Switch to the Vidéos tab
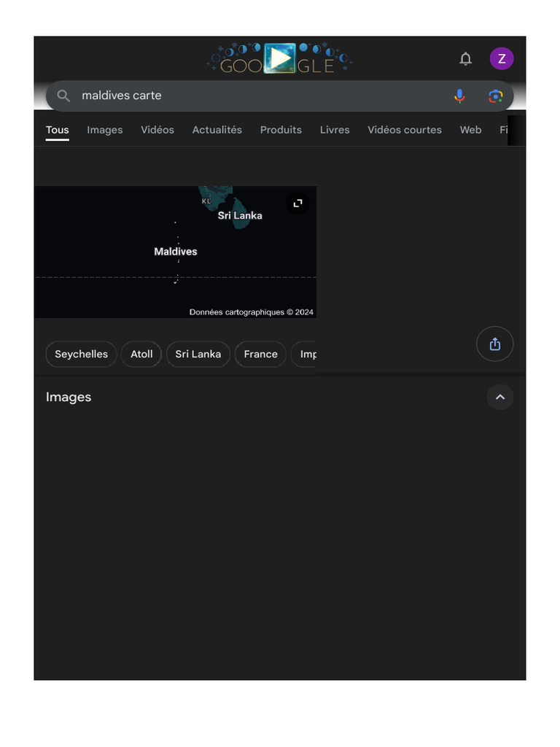The image size is (560, 747). click(x=157, y=130)
